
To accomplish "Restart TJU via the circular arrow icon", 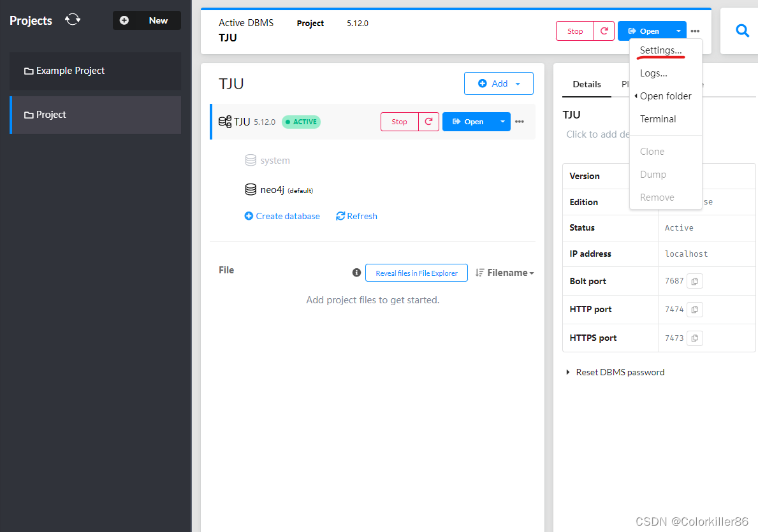I will click(x=428, y=121).
